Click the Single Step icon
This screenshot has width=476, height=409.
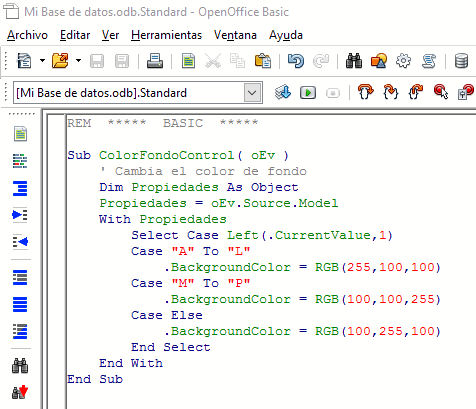tap(391, 92)
